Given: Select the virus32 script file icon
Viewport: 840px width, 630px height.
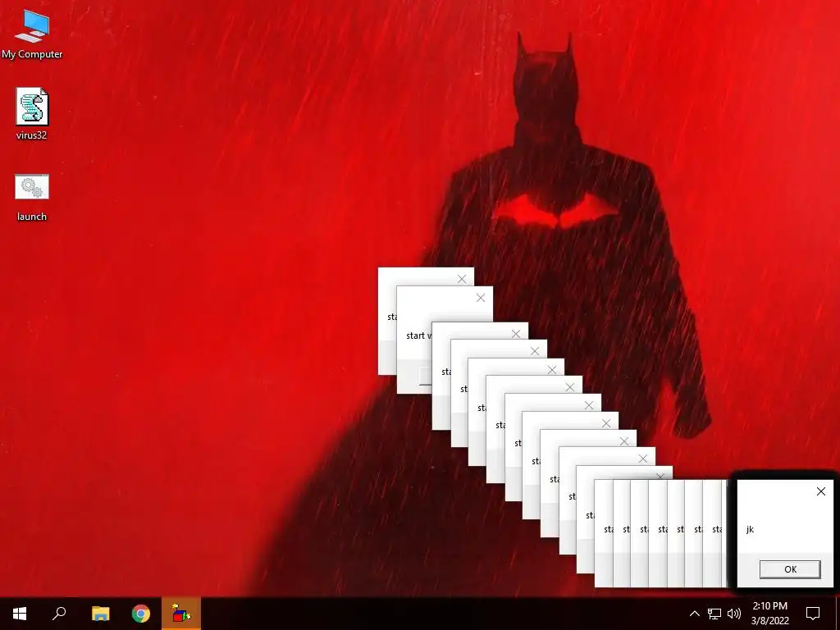Looking at the screenshot, I should (32, 113).
